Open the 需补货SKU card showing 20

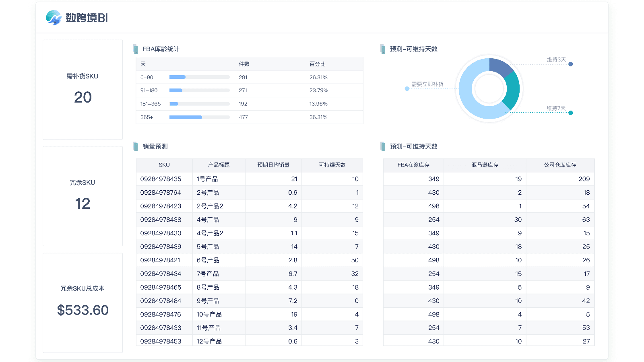[x=83, y=89]
